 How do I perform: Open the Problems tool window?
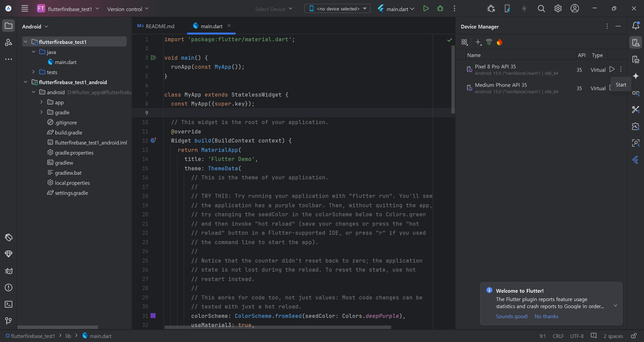pos(9,288)
